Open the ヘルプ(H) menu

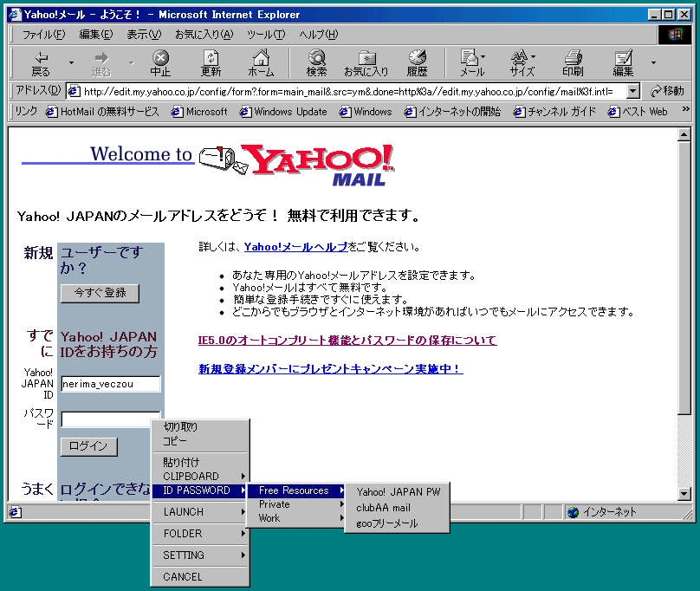coord(318,35)
